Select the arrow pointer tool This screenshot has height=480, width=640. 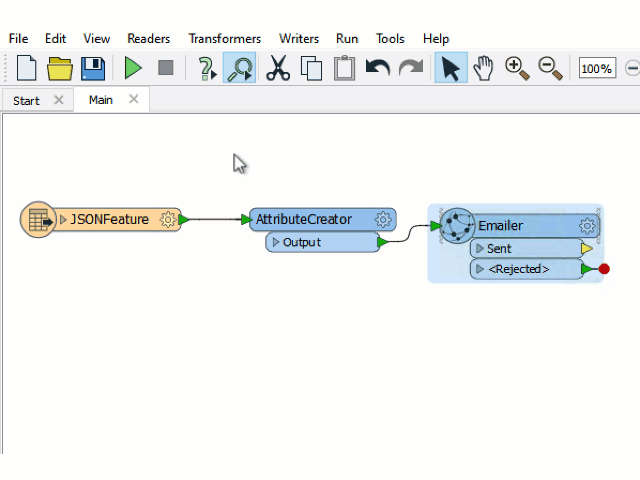pos(451,68)
